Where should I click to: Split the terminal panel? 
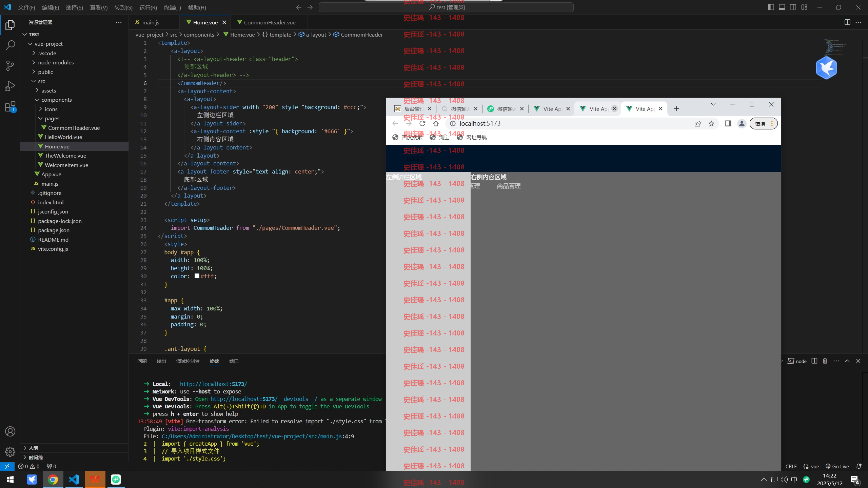click(814, 361)
